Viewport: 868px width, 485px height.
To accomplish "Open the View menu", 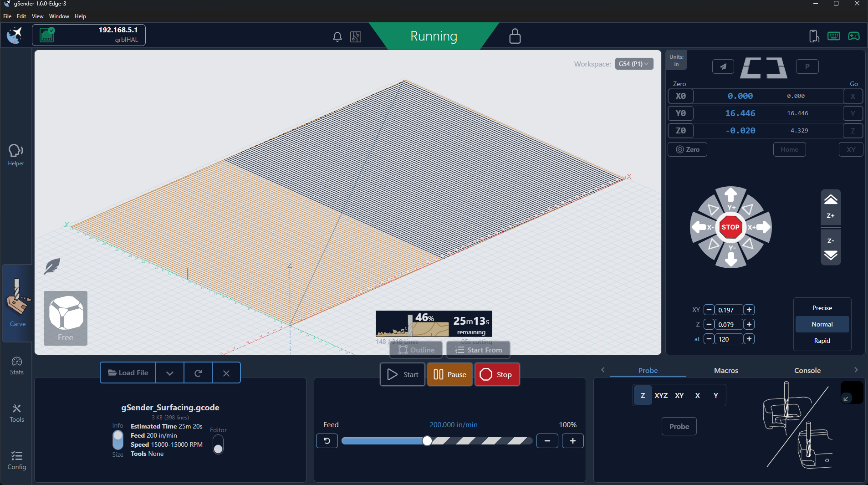I will click(x=37, y=16).
